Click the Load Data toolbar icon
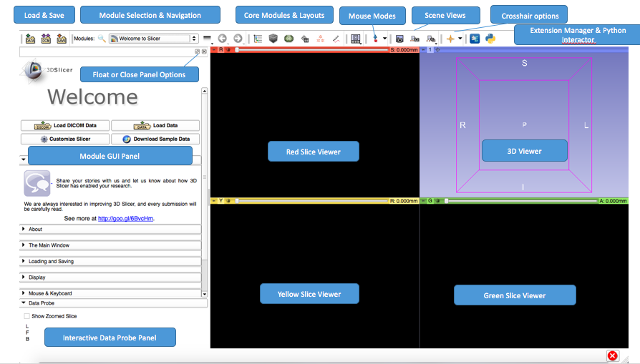 coord(30,39)
